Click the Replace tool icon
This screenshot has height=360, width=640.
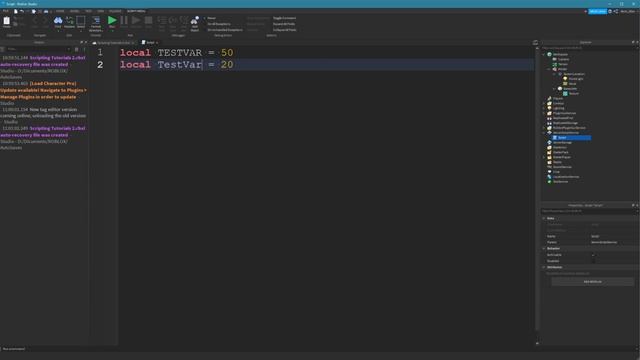pos(69,20)
